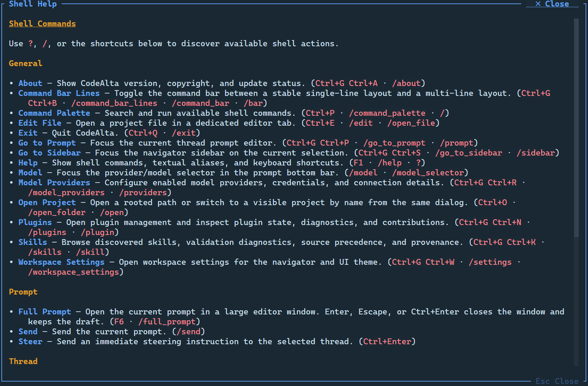Click the Thread section heading
This screenshot has height=386, width=588.
point(23,361)
